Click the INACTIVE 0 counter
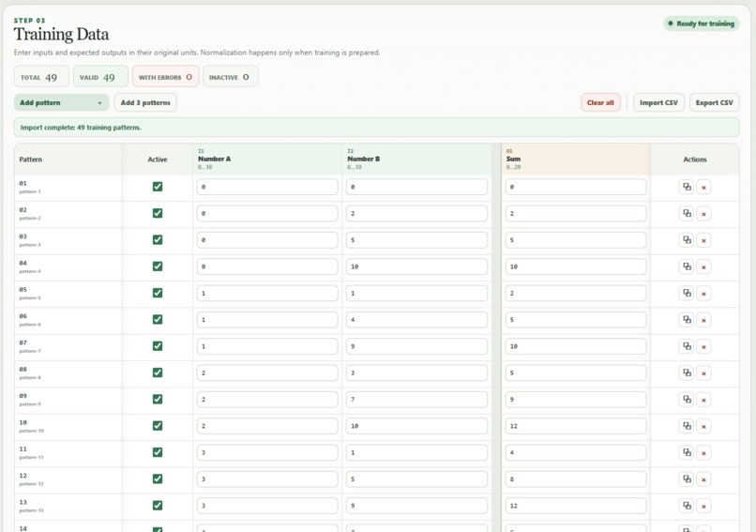 (x=230, y=77)
